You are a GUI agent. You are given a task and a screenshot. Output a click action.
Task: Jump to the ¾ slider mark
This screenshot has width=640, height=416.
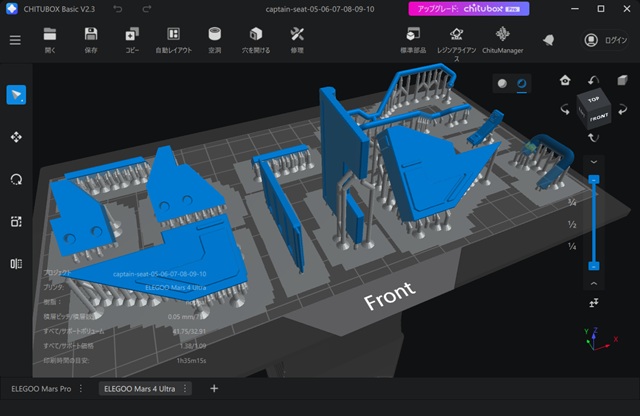click(572, 202)
